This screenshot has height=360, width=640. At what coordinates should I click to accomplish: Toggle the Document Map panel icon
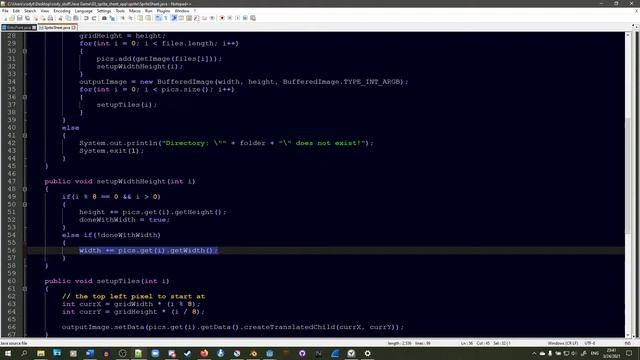coord(189,18)
